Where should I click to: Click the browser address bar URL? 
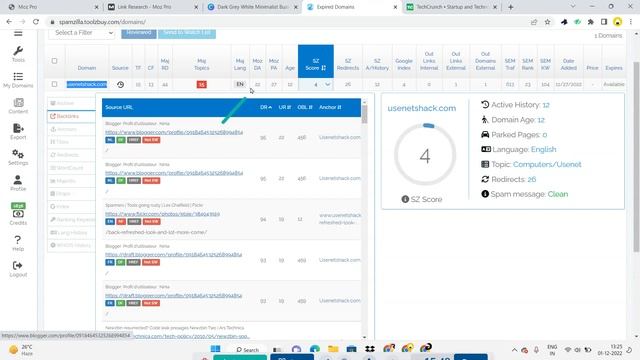[x=102, y=22]
